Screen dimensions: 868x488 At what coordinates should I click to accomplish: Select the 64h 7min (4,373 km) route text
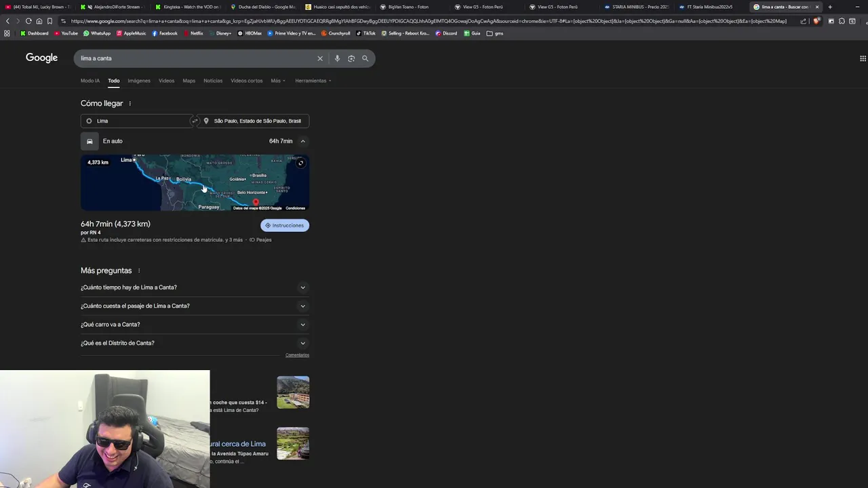[x=115, y=224]
